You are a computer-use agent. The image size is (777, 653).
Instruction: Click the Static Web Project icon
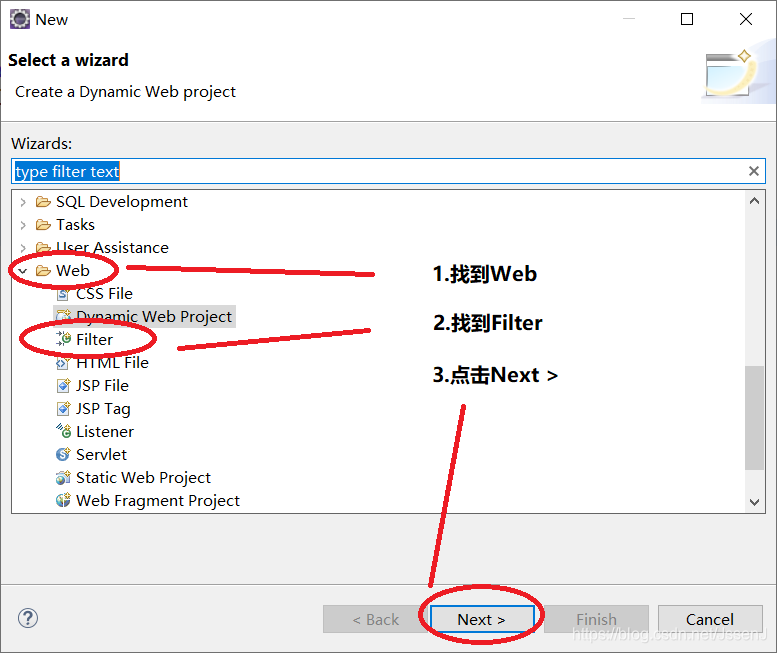pos(63,477)
